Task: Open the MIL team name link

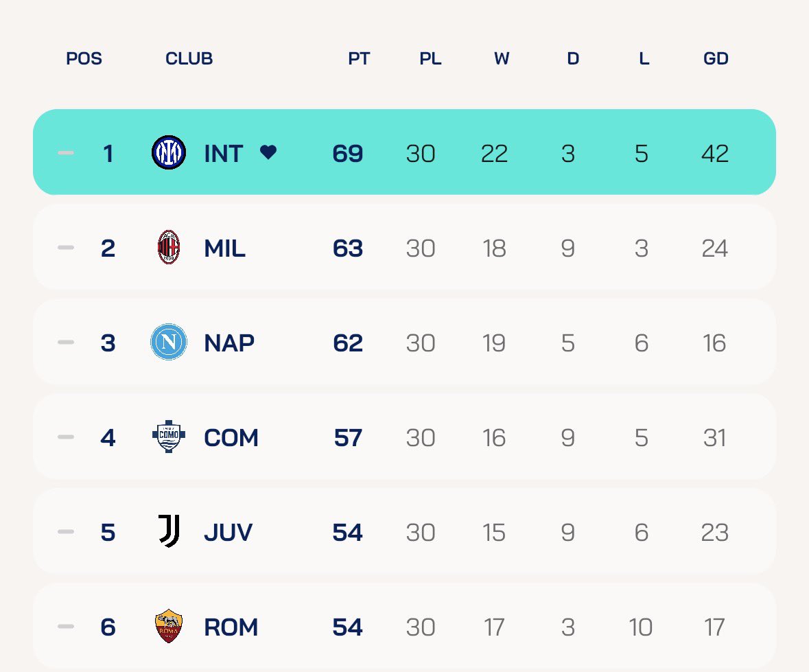Action: click(x=224, y=248)
